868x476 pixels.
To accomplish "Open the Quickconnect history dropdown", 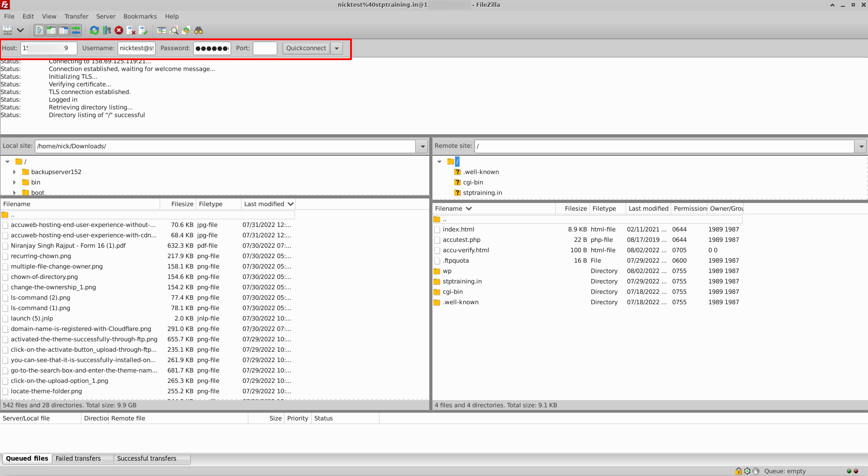I will click(x=337, y=48).
